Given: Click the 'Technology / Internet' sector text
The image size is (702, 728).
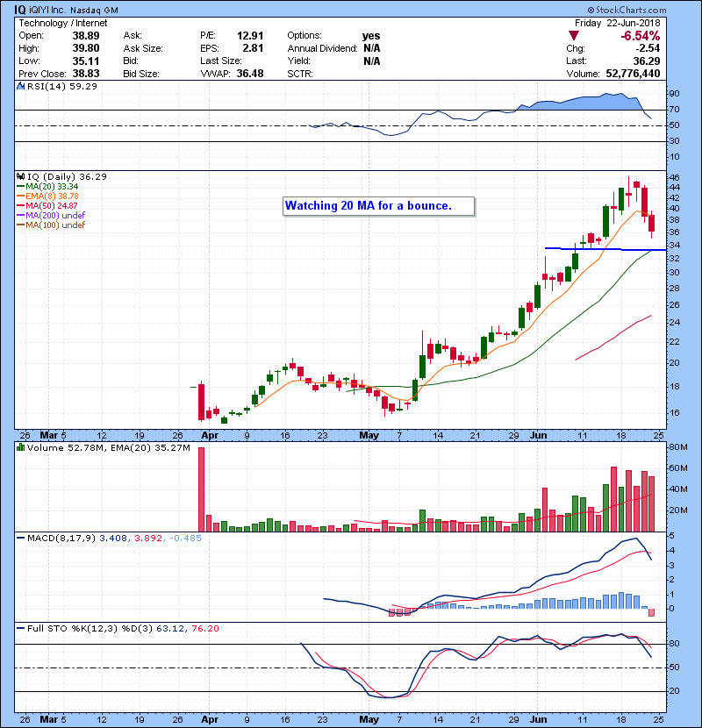Looking at the screenshot, I should [x=62, y=23].
